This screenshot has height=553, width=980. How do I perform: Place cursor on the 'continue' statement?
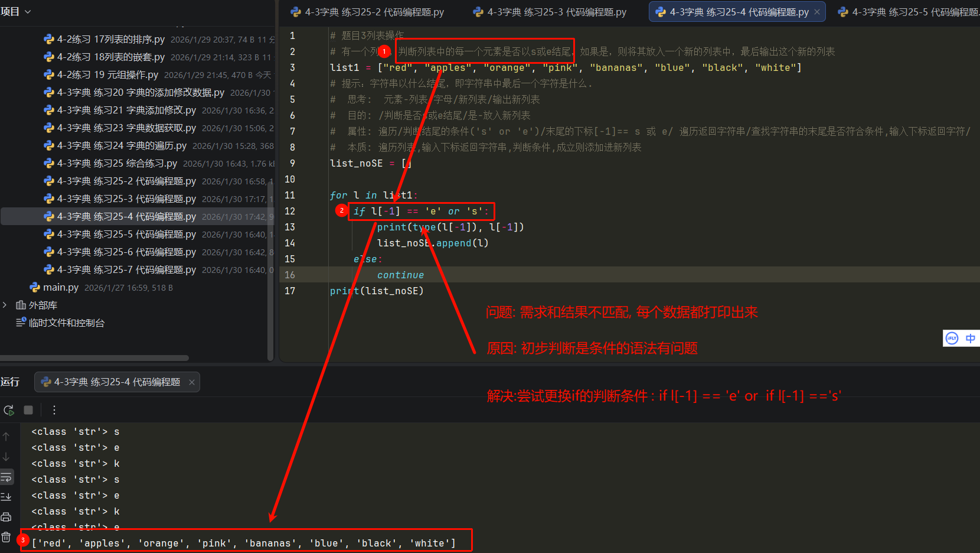click(x=401, y=275)
